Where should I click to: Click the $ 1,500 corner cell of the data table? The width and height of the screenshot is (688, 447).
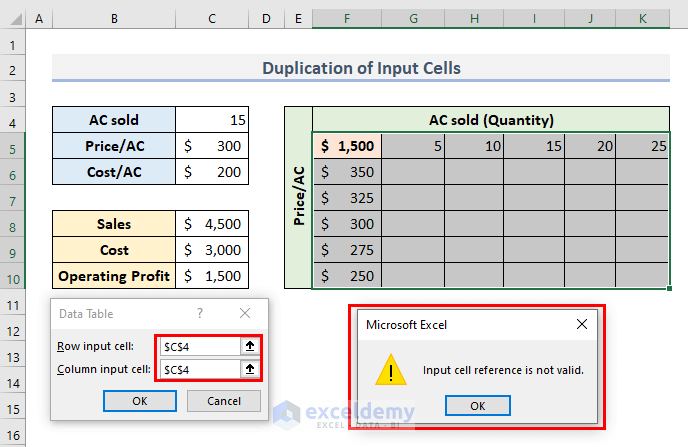pos(347,146)
